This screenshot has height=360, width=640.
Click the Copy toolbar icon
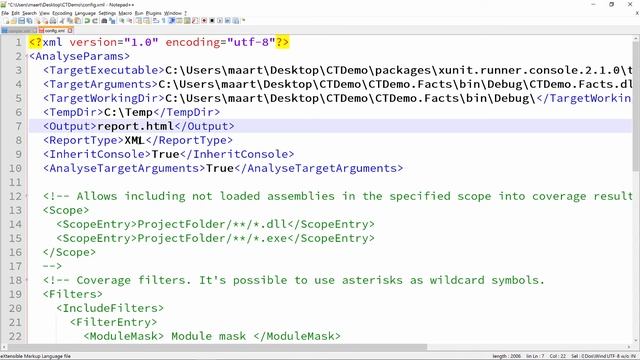tap(70, 20)
